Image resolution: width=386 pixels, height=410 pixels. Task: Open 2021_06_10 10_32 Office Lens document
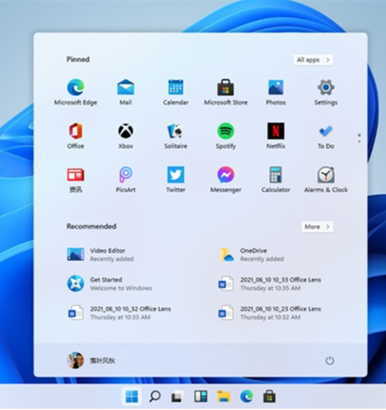pos(119,313)
